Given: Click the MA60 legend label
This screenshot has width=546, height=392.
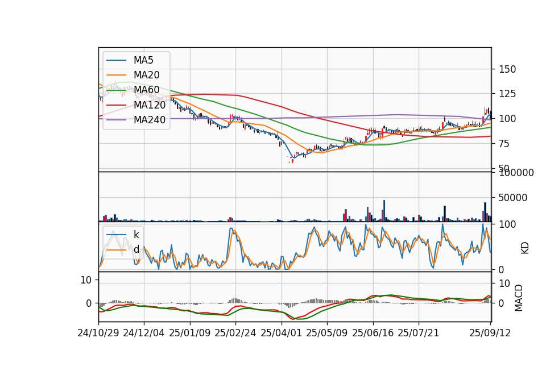Looking at the screenshot, I should pyautogui.click(x=146, y=90).
